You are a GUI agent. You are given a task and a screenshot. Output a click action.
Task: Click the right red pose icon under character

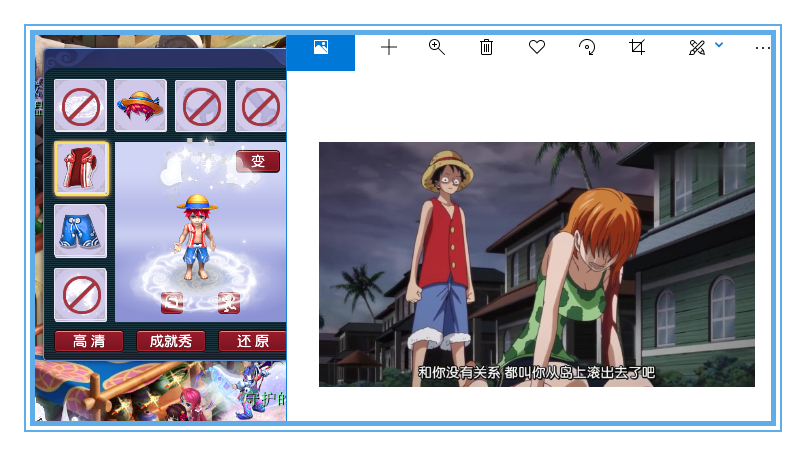(x=229, y=303)
